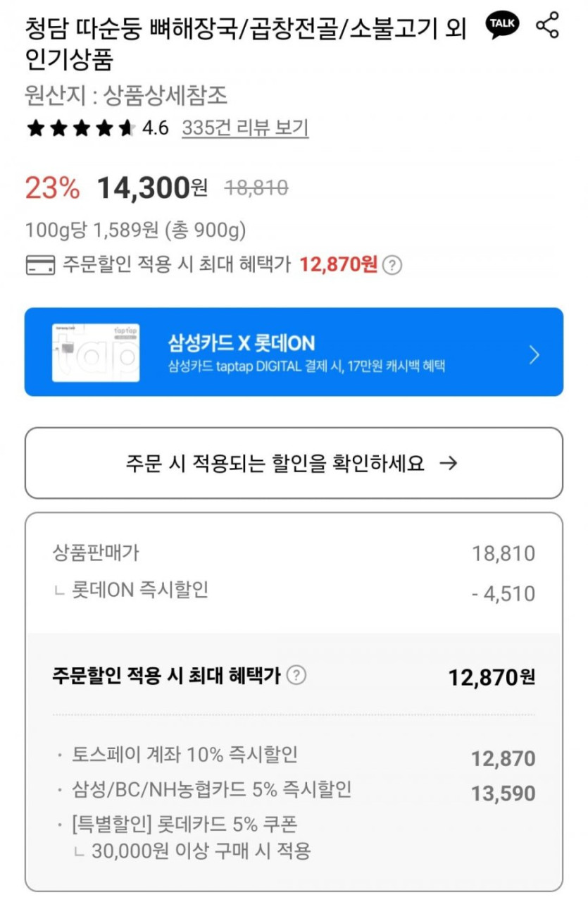Open the 335건 리뷰 보기 link
This screenshot has width=588, height=902.
[245, 128]
